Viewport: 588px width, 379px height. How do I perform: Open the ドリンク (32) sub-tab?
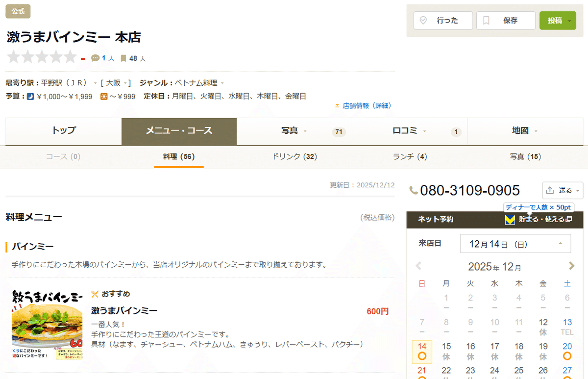click(x=294, y=157)
